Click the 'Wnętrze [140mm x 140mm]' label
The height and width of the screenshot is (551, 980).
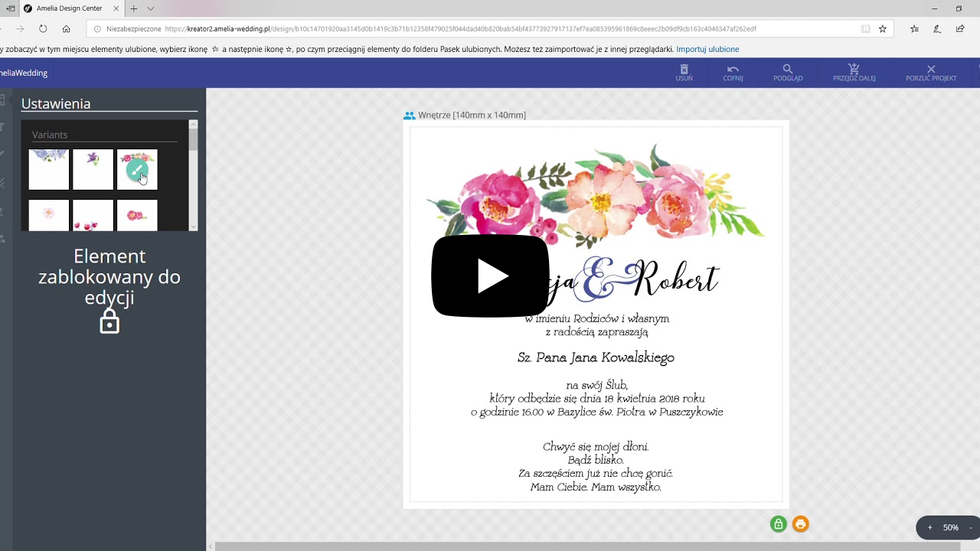click(472, 116)
